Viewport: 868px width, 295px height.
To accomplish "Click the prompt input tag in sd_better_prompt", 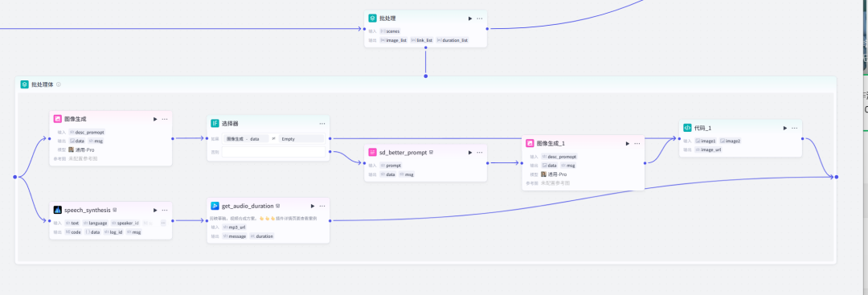I will point(391,165).
